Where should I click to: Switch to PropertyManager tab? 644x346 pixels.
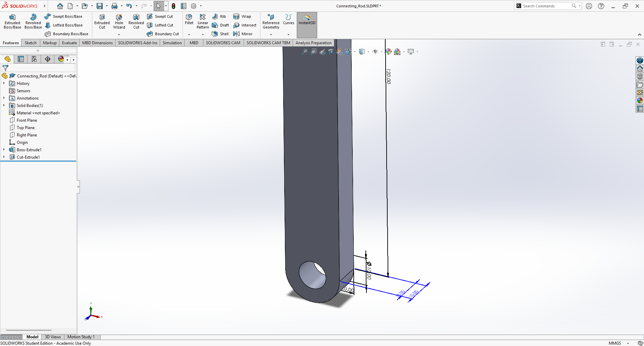(x=21, y=59)
